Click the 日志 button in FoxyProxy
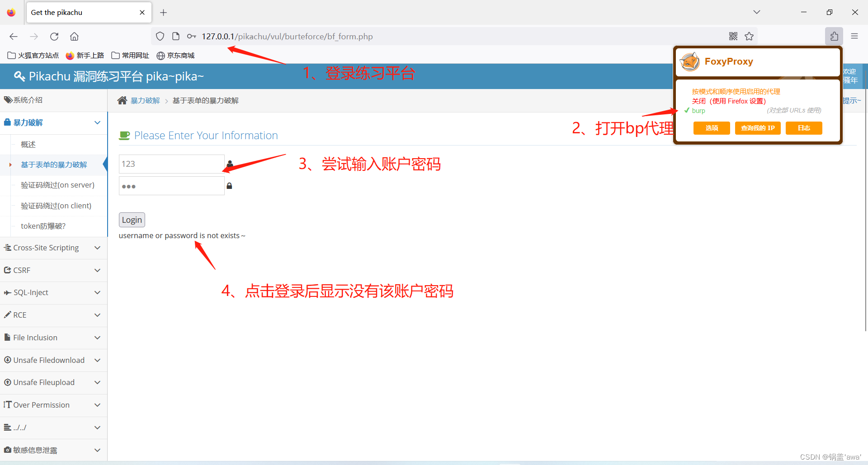868x465 pixels. click(804, 128)
